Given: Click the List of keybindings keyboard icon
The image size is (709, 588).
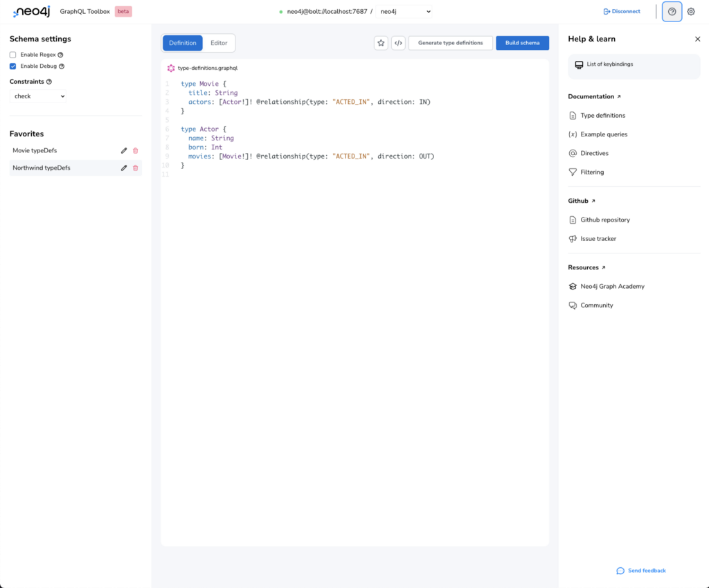Looking at the screenshot, I should tap(579, 64).
